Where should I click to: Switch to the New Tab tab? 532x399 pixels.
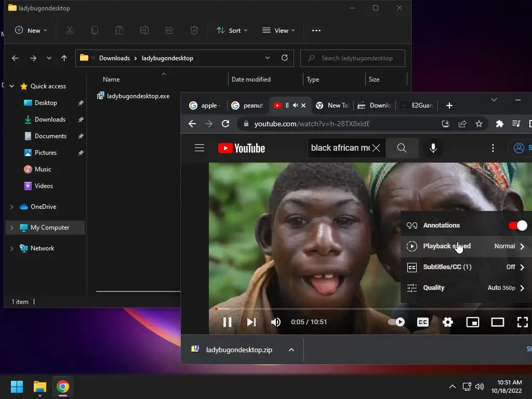coord(332,105)
